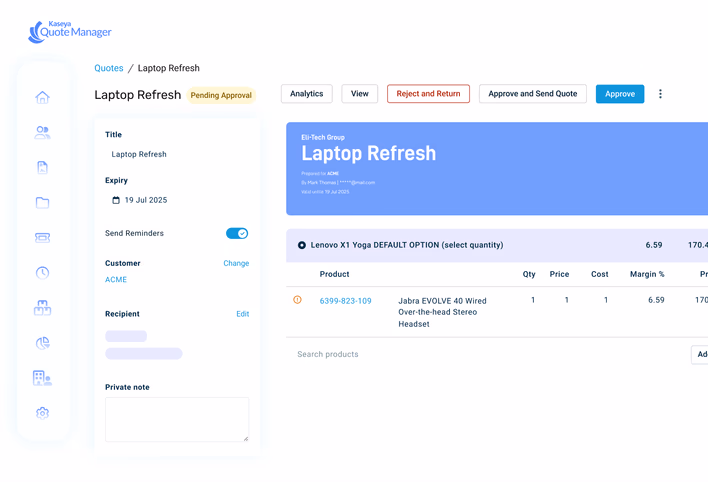Click Eli-Tech Group text in banner
Screen dimensions: 708x482
[x=323, y=137]
